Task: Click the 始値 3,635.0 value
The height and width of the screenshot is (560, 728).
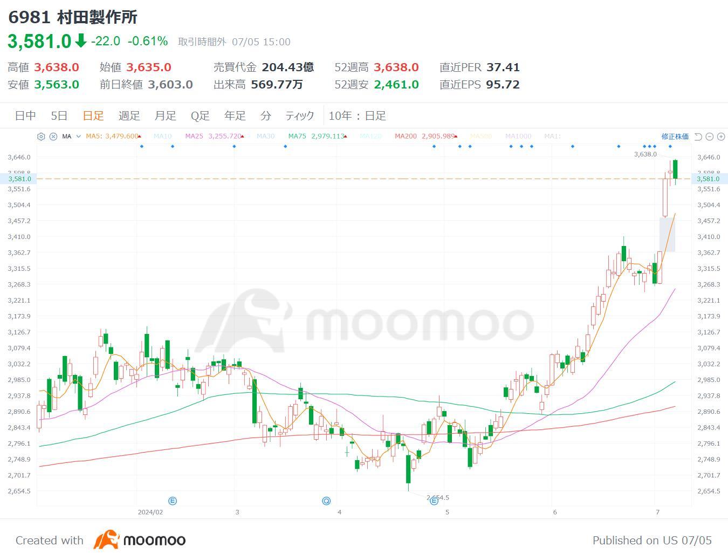Action: [x=149, y=67]
